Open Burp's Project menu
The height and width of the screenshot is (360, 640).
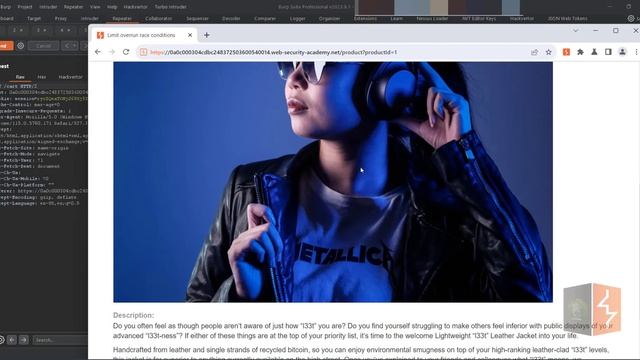tap(24, 7)
